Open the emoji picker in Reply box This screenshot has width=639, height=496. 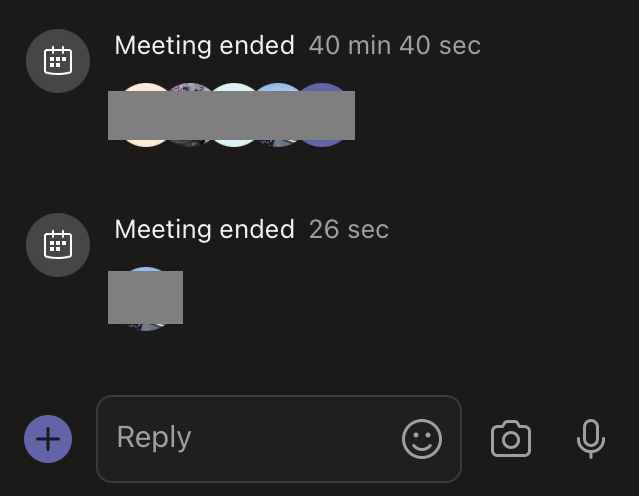coord(422,439)
